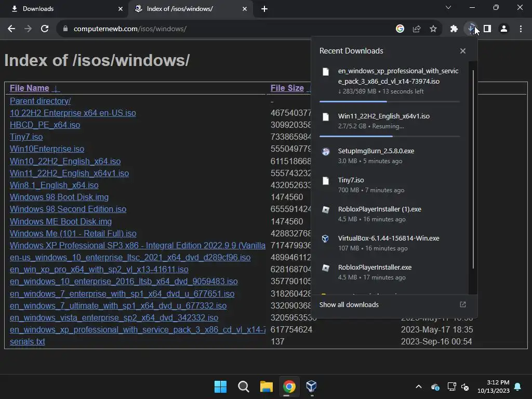532x399 pixels.
Task: Open VirtualBox from the taskbar
Action: 312,387
